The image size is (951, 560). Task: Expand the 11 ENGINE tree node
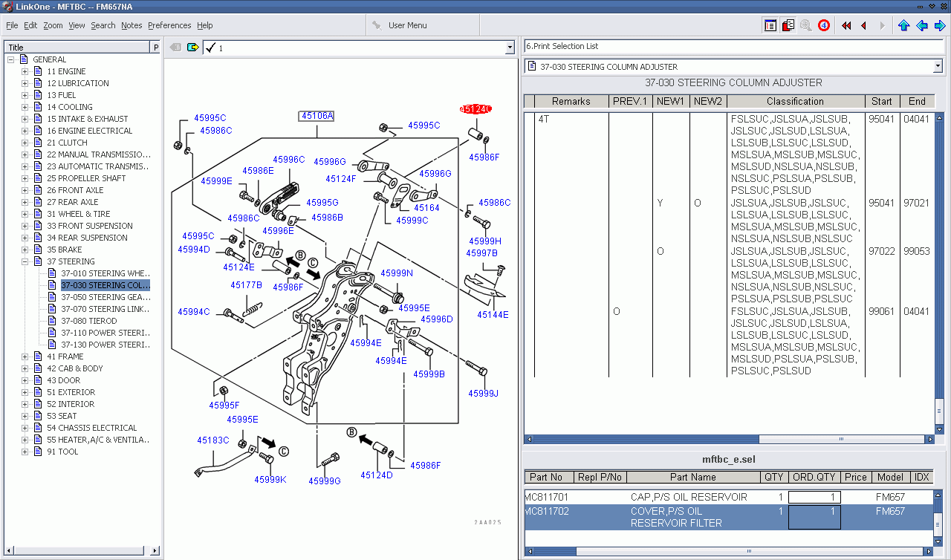(x=25, y=71)
